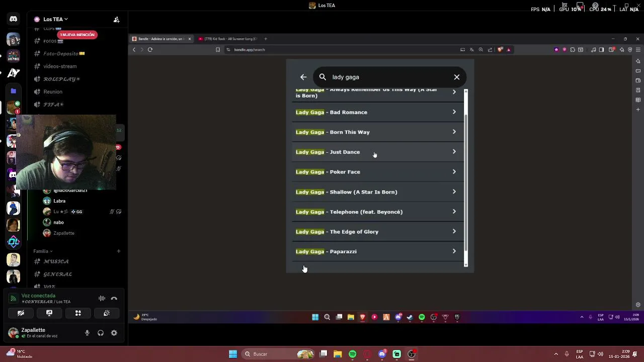Open Brave Shields lion icon
The height and width of the screenshot is (362, 644).
(x=500, y=49)
